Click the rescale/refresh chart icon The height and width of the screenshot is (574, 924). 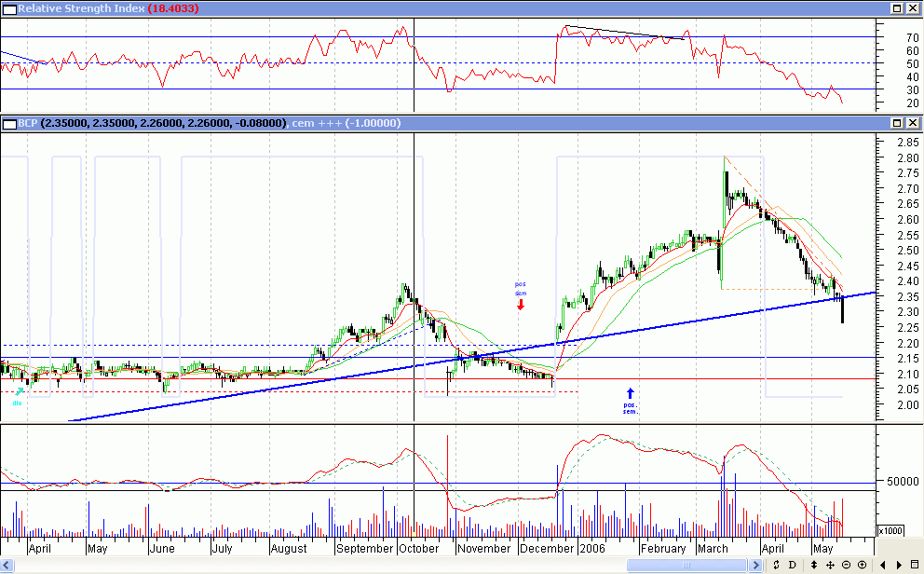777,566
